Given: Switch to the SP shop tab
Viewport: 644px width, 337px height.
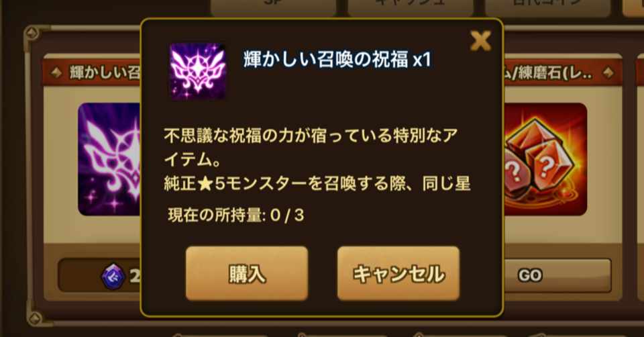Looking at the screenshot, I should pyautogui.click(x=273, y=5).
